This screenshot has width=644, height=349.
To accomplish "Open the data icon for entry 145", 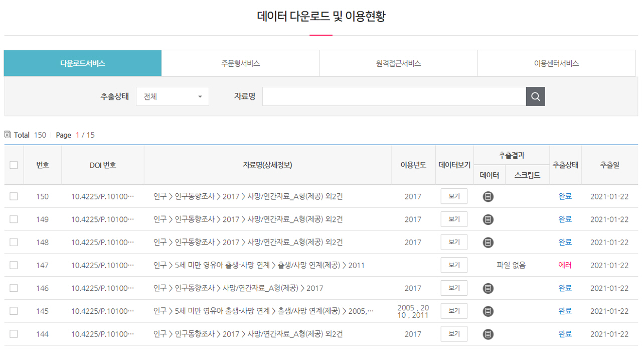I will click(488, 311).
